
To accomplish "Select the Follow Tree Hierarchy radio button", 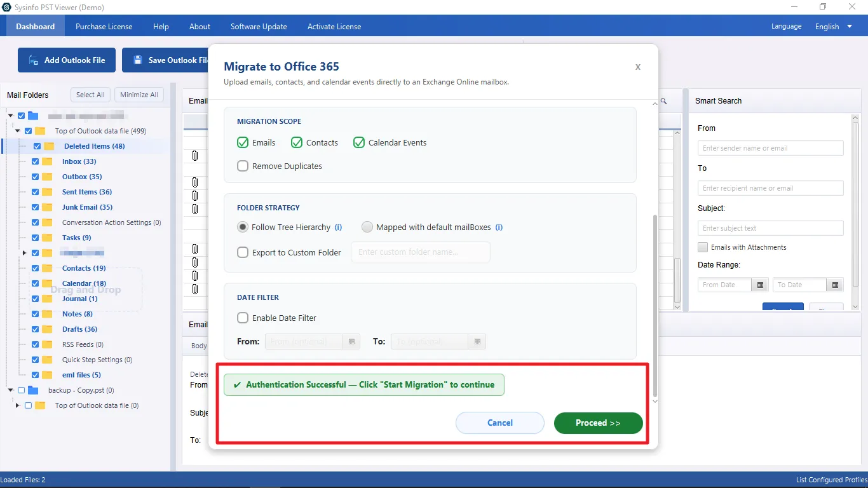I will (x=243, y=227).
